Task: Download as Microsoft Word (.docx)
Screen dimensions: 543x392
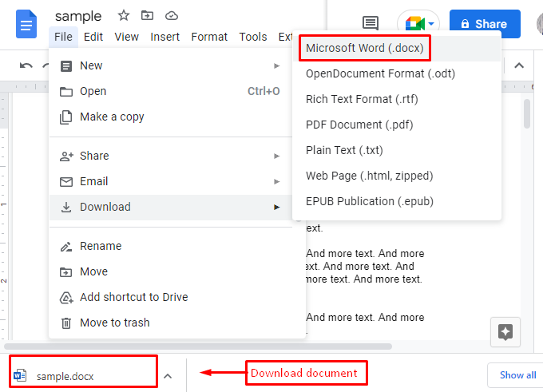Action: point(397,48)
